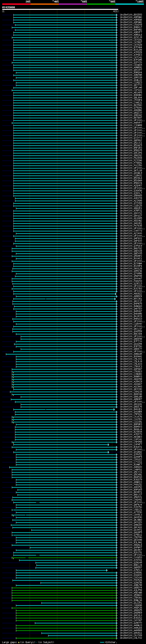This screenshot has width=146, height=644.
Task: Open hit UniRef100_B4FHH2
Action: point(131,30)
